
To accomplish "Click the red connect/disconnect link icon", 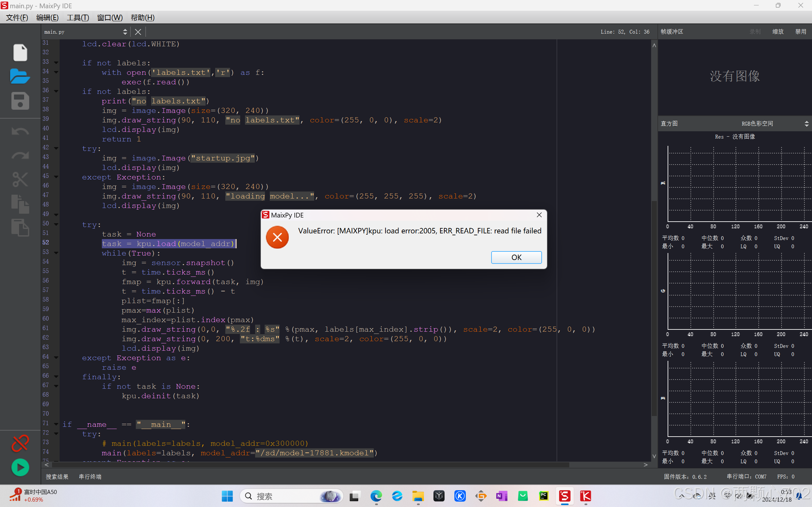I will [x=20, y=443].
